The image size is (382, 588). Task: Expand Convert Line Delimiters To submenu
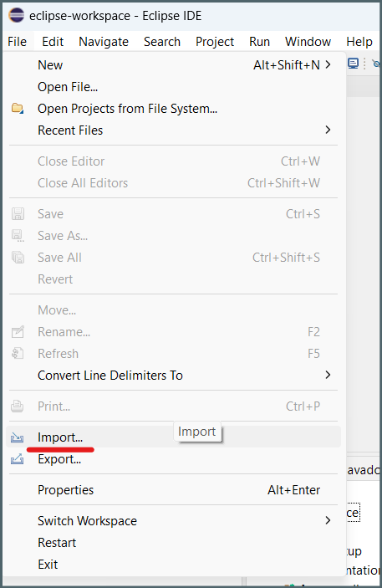pyautogui.click(x=328, y=375)
